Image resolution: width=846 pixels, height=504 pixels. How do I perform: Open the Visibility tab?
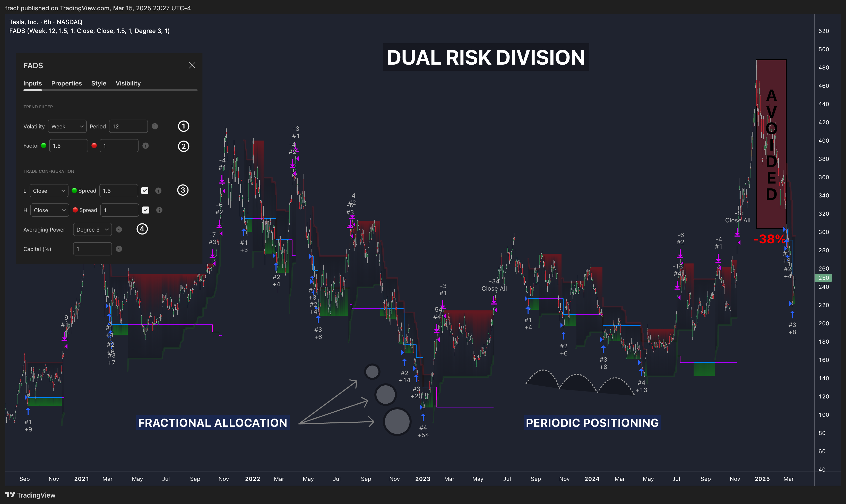(x=128, y=83)
